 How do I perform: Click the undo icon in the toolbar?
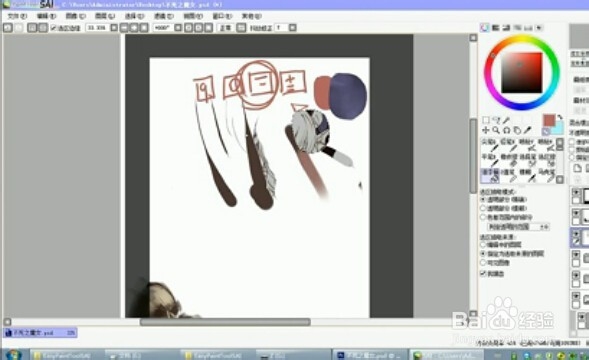(8, 27)
